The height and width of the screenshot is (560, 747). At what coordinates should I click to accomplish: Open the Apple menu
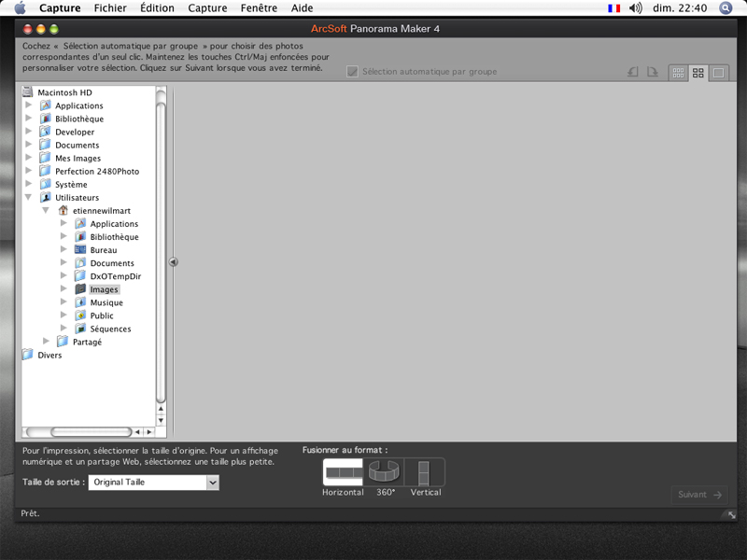pyautogui.click(x=20, y=7)
